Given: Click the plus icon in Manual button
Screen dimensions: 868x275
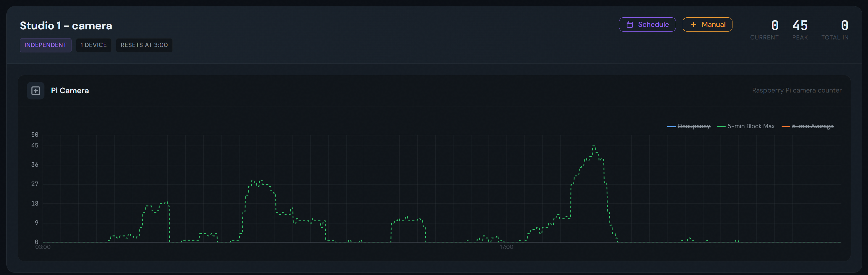Looking at the screenshot, I should pos(693,25).
